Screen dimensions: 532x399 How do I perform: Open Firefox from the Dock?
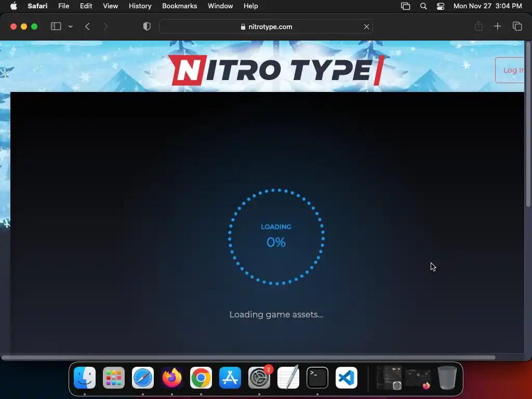(x=171, y=378)
